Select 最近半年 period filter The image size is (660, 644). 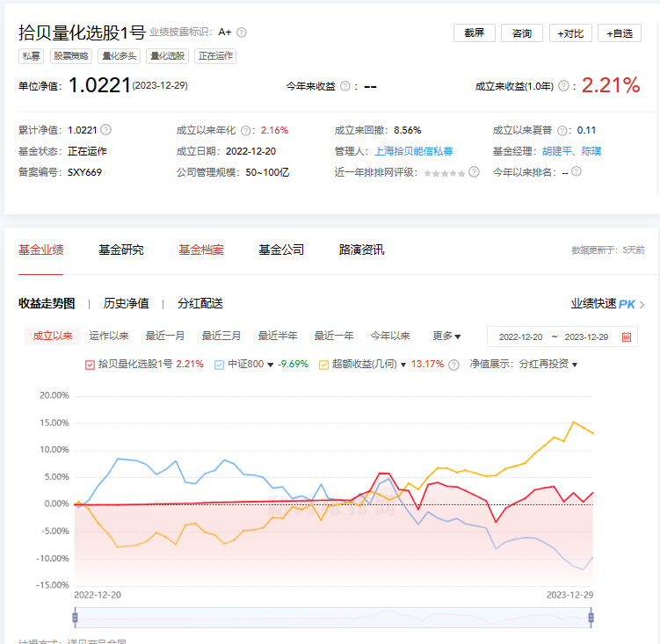pos(278,336)
